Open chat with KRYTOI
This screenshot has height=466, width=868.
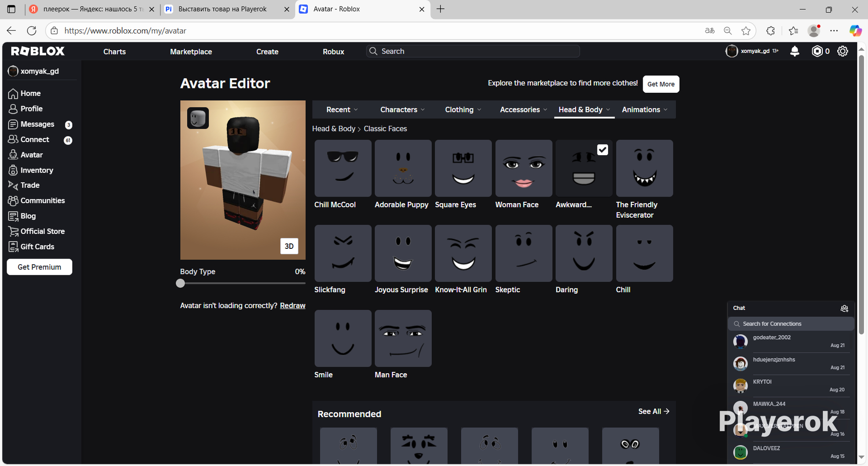[791, 386]
